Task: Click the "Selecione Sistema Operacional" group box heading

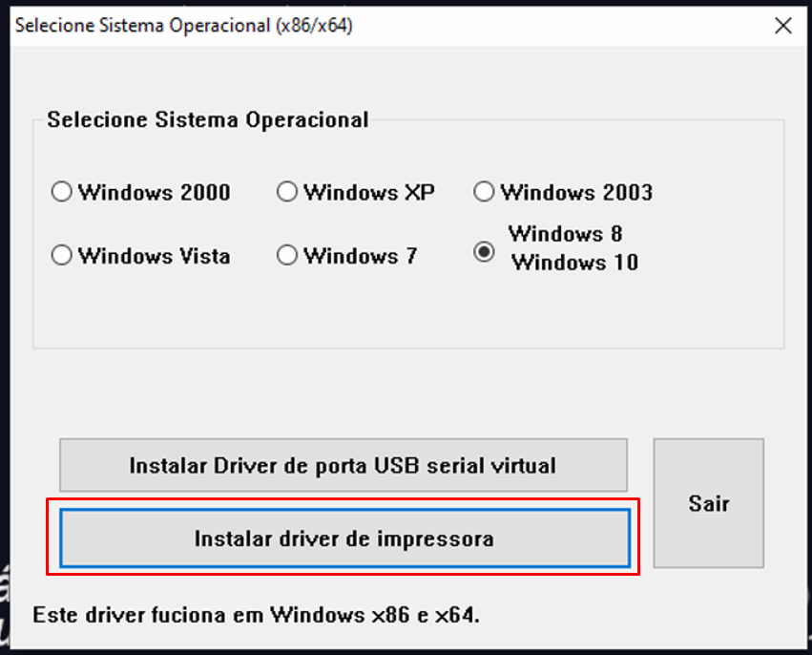Action: [207, 120]
